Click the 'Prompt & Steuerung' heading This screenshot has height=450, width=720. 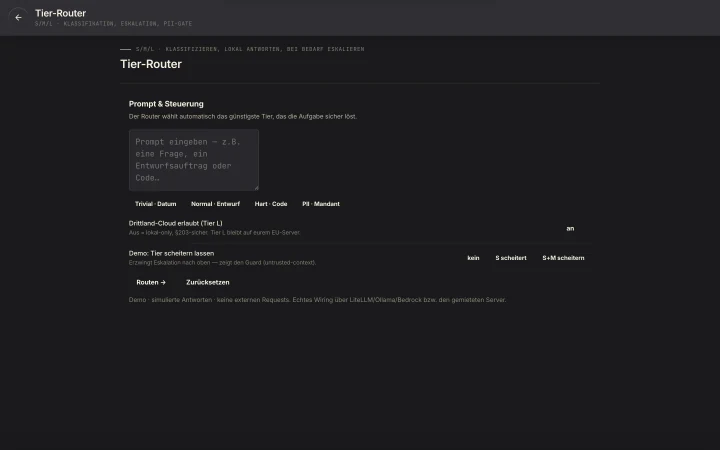(x=166, y=104)
